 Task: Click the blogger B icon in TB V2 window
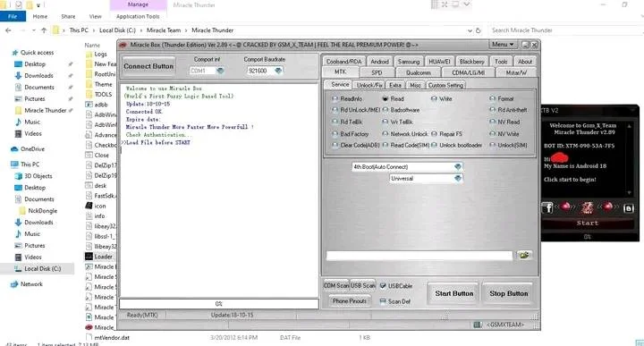(x=629, y=208)
